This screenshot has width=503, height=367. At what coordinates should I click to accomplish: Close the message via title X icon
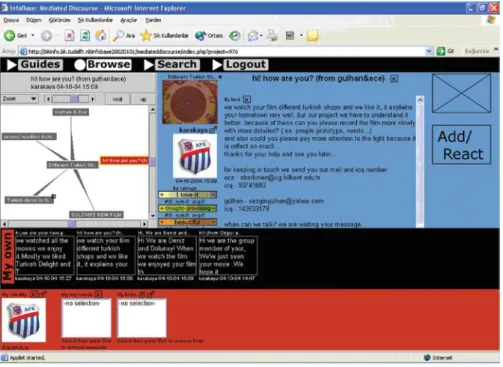tap(394, 79)
